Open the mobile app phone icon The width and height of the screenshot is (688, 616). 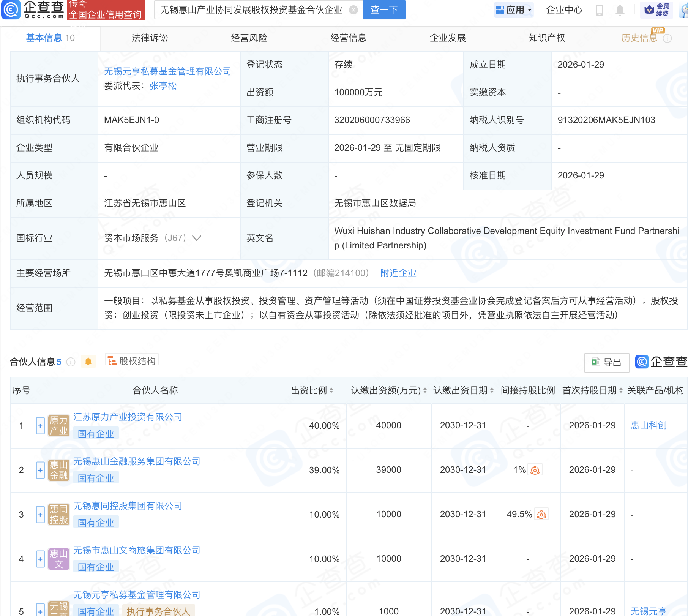(x=600, y=10)
